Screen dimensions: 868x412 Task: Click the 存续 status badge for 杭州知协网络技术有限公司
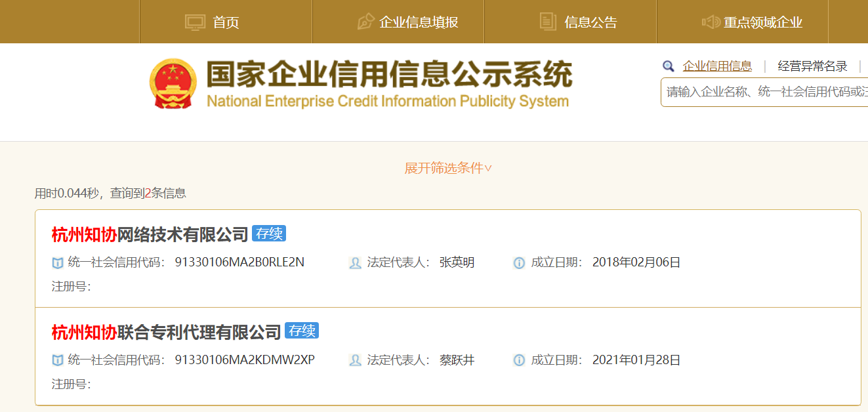[x=269, y=234]
